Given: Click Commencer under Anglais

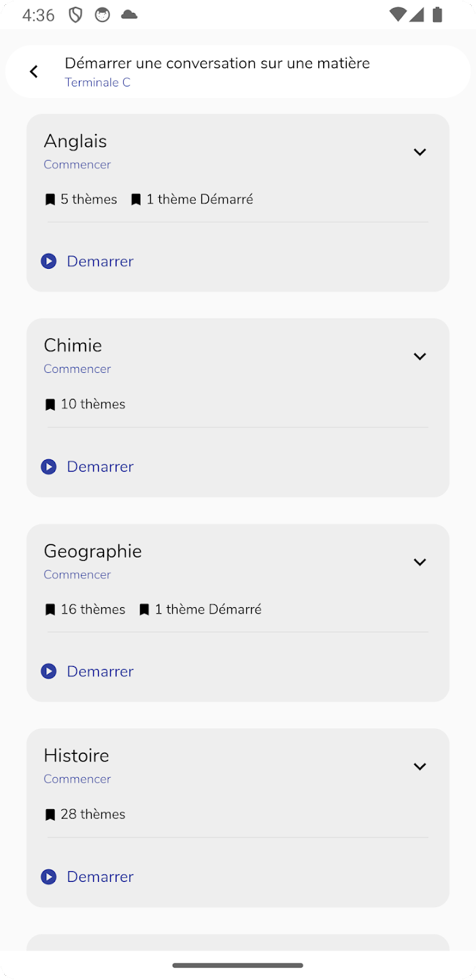Looking at the screenshot, I should pyautogui.click(x=77, y=164).
